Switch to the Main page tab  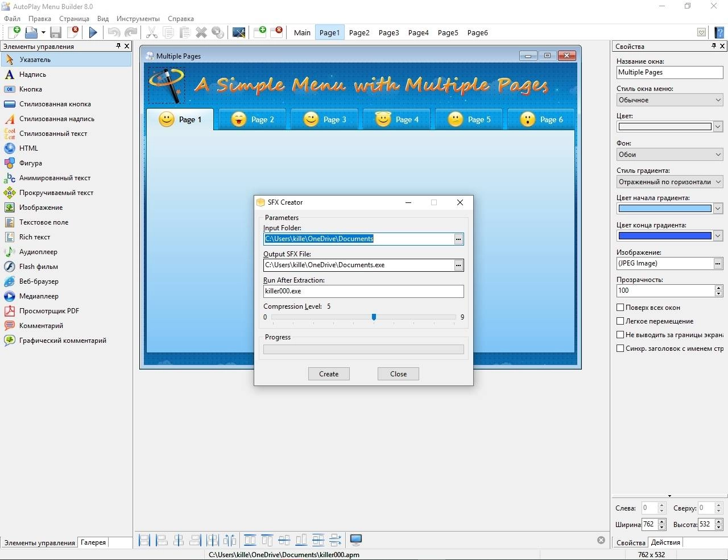point(302,32)
